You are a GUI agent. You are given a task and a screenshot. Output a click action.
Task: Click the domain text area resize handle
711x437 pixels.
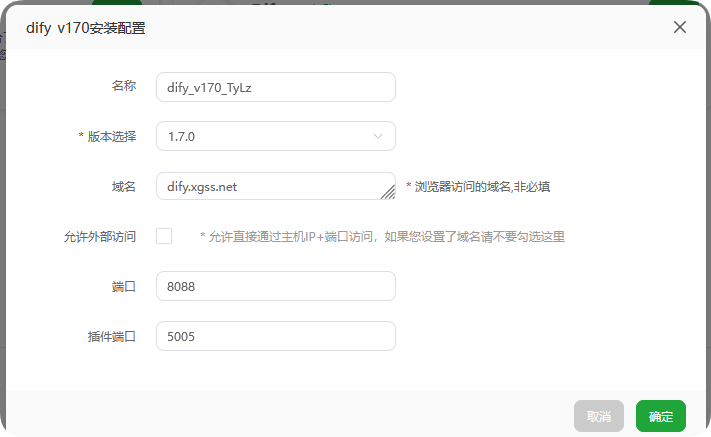point(388,192)
